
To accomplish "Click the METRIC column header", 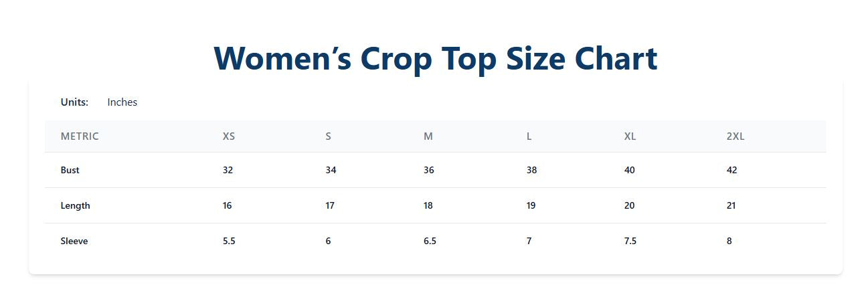I will [80, 136].
